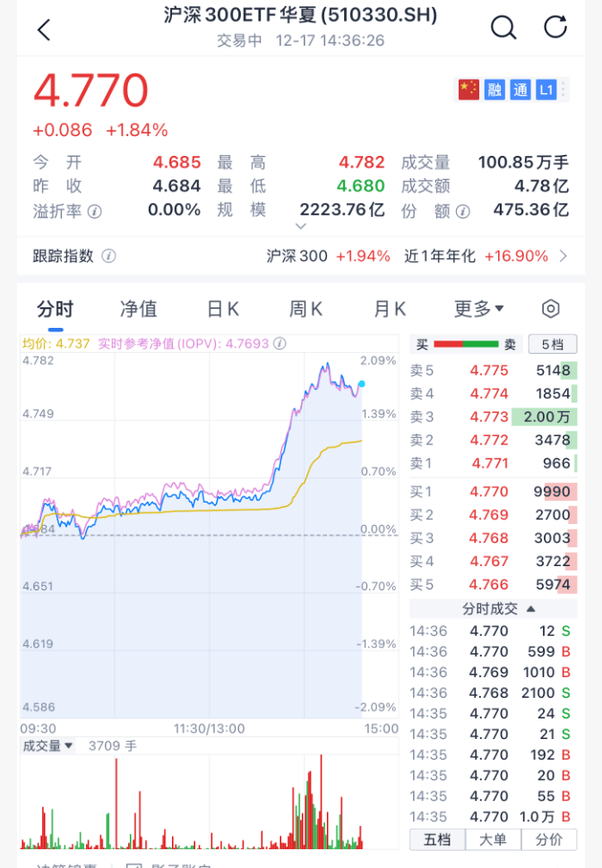Switch to the 净值 tab
The height and width of the screenshot is (868, 602).
click(139, 309)
